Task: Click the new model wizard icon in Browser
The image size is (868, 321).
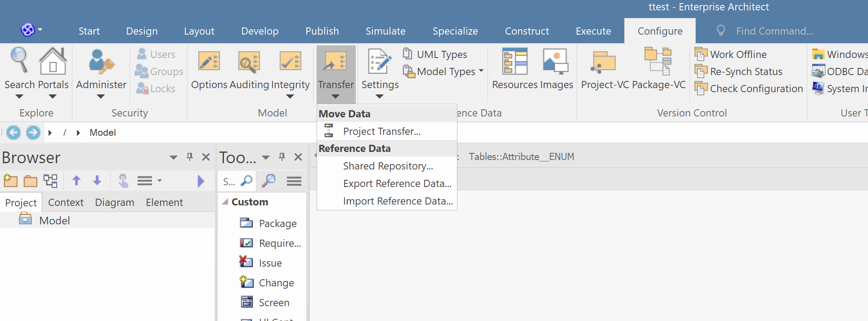Action: 10,181
